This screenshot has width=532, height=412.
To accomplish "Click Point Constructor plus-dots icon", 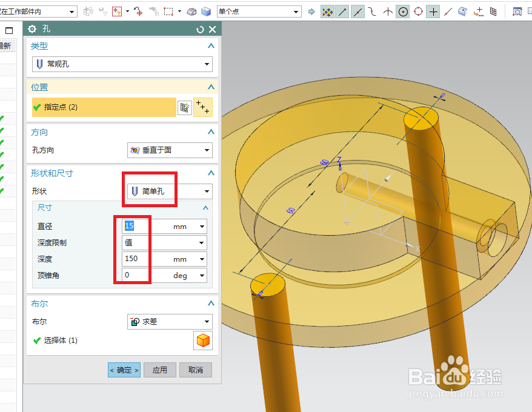I will coord(479,12).
